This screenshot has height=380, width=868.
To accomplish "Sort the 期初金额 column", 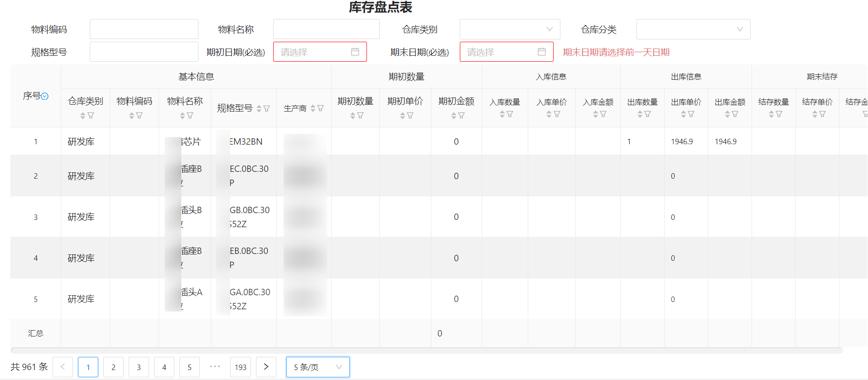I will (453, 116).
